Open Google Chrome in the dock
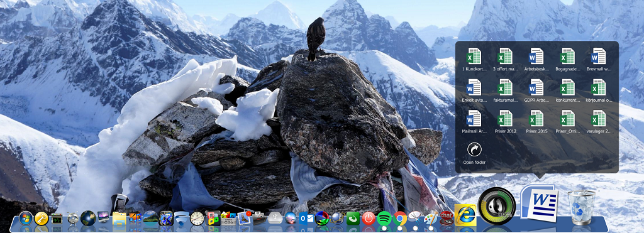 point(399,218)
